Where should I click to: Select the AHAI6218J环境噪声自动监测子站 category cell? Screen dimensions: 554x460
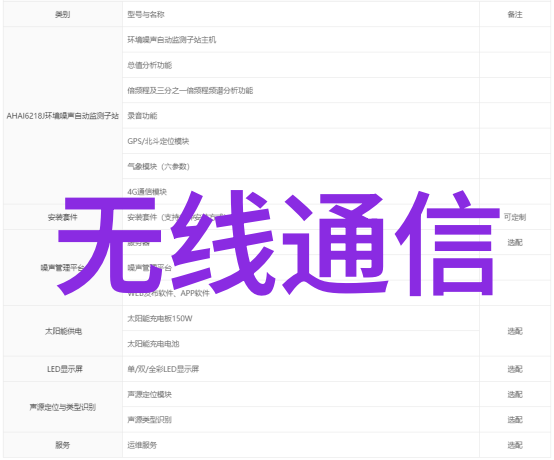pyautogui.click(x=63, y=116)
